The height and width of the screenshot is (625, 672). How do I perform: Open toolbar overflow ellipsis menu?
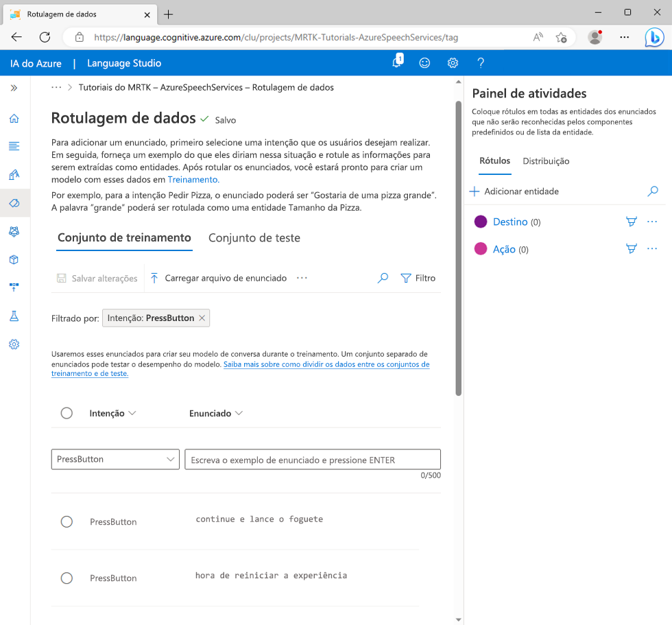pos(302,278)
